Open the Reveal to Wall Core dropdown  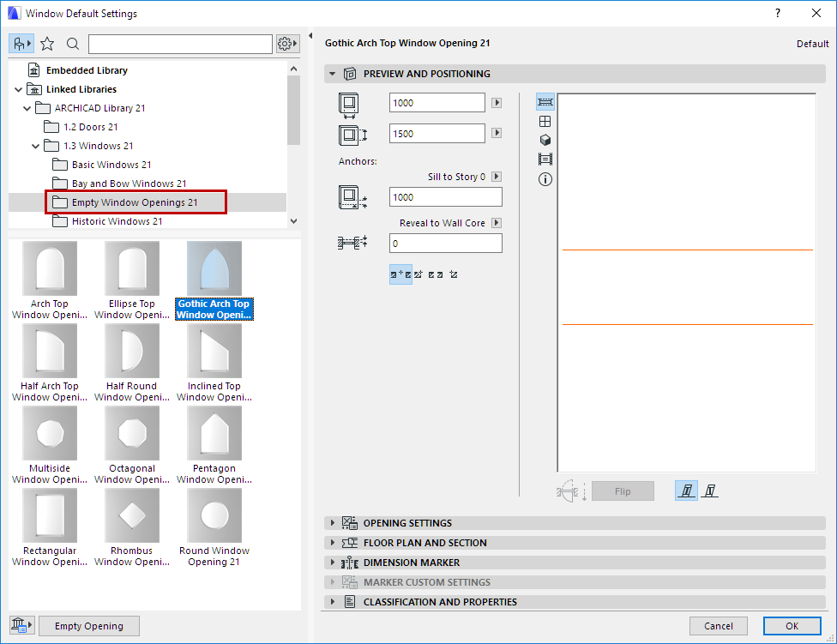tap(497, 223)
